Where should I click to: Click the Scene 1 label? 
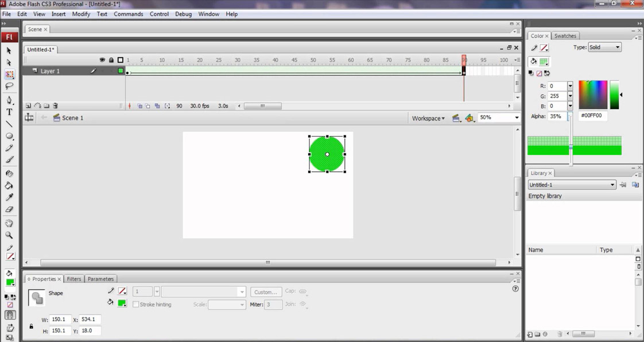(x=73, y=118)
